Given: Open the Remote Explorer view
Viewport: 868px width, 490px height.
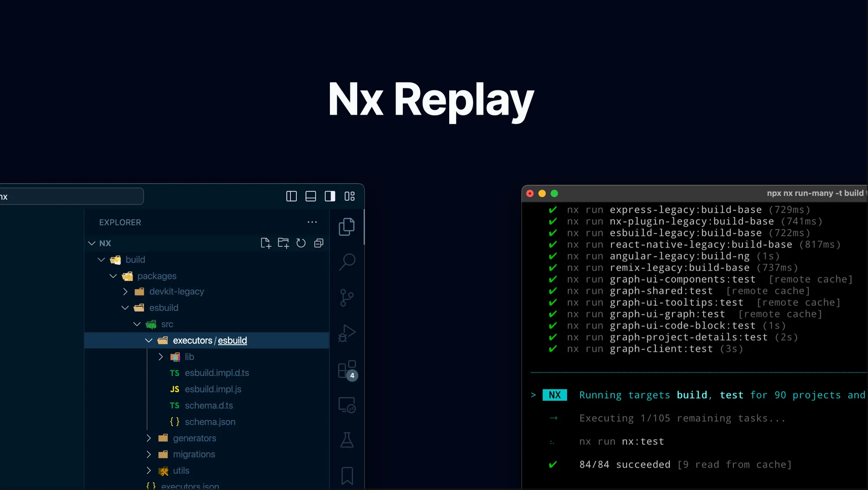Looking at the screenshot, I should point(347,405).
